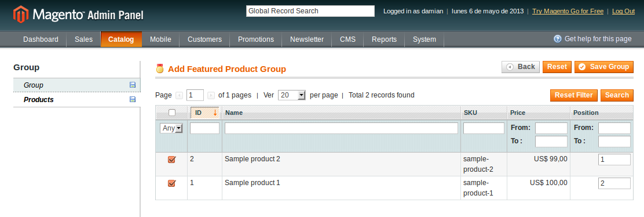Click the Position 'From' filter field

click(614, 128)
